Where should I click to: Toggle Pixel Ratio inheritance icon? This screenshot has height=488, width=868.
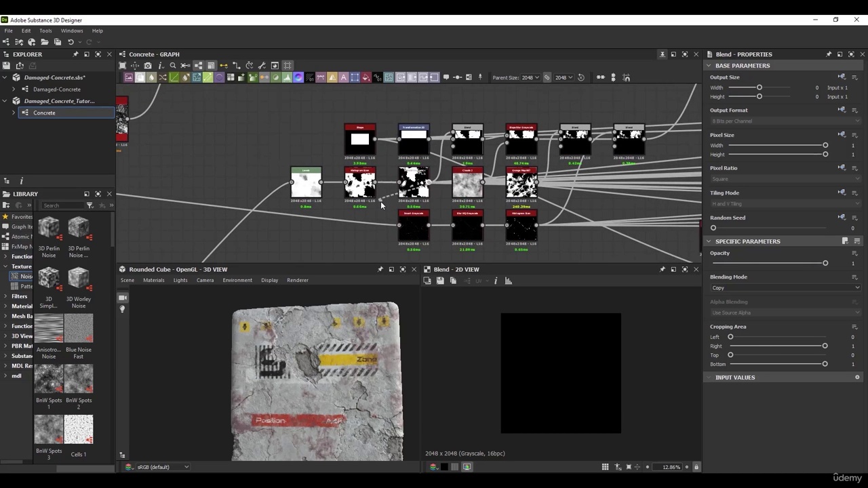(842, 168)
